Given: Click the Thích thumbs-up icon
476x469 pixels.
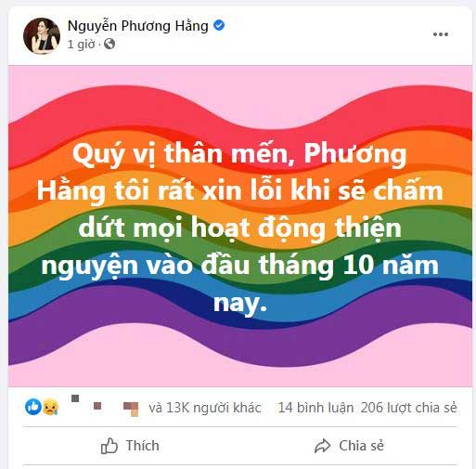Looking at the screenshot, I should (109, 446).
